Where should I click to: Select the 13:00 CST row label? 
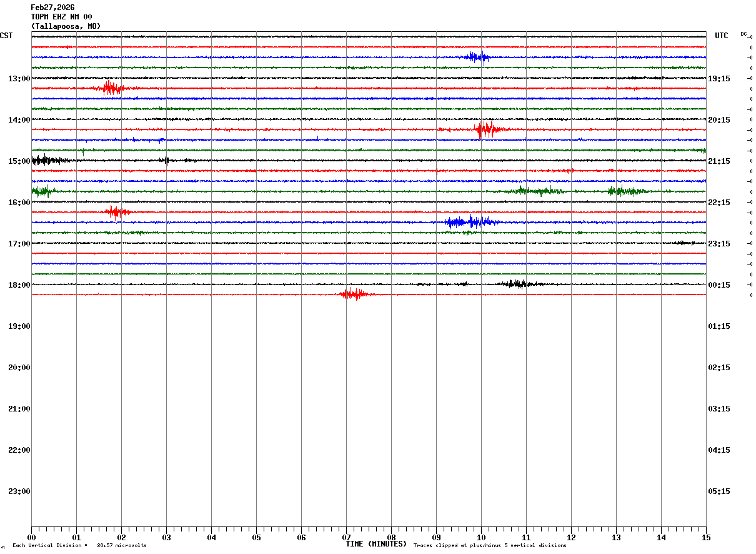click(x=19, y=78)
